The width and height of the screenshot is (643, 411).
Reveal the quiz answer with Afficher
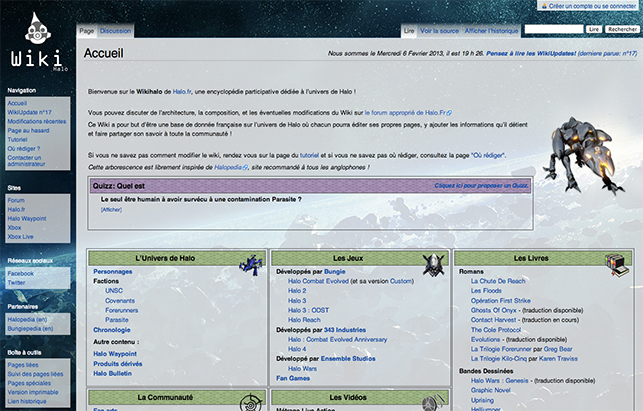coord(112,210)
